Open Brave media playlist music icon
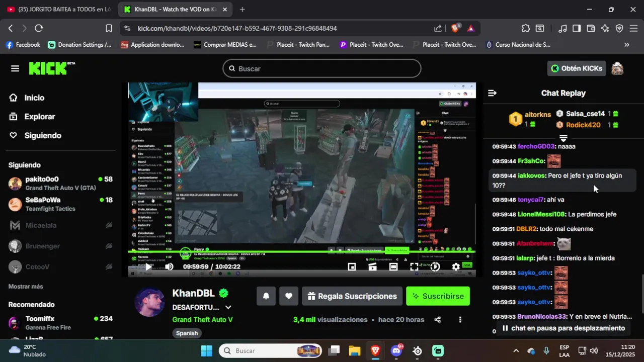Viewport: 644px width, 362px height. pyautogui.click(x=563, y=29)
